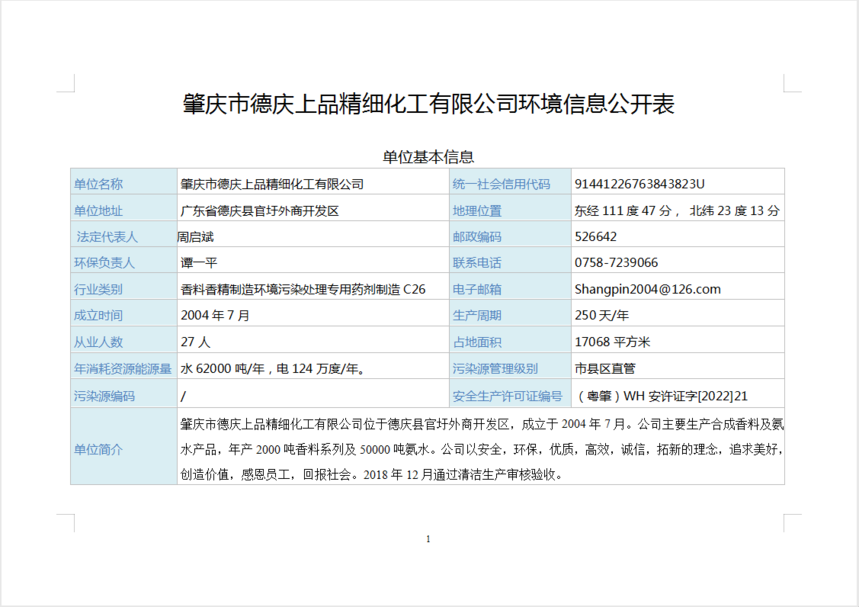The height and width of the screenshot is (607, 859).
Task: Click legal representative name 周启斌
Action: pos(196,237)
